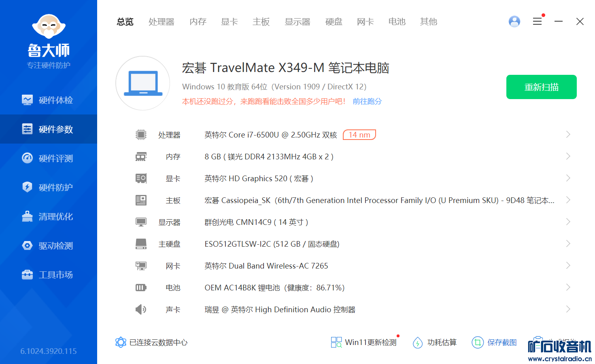Click the ESO512GTLSW-I2C disk text

[272, 244]
